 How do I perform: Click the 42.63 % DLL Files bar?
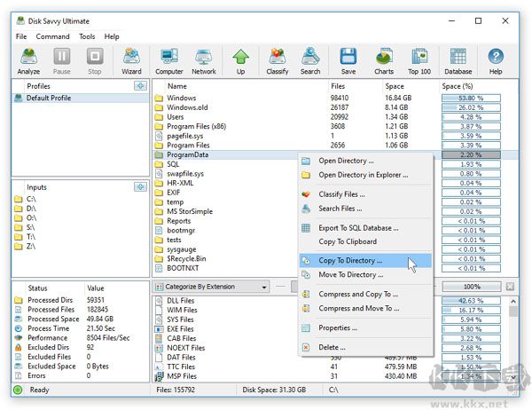tap(471, 301)
